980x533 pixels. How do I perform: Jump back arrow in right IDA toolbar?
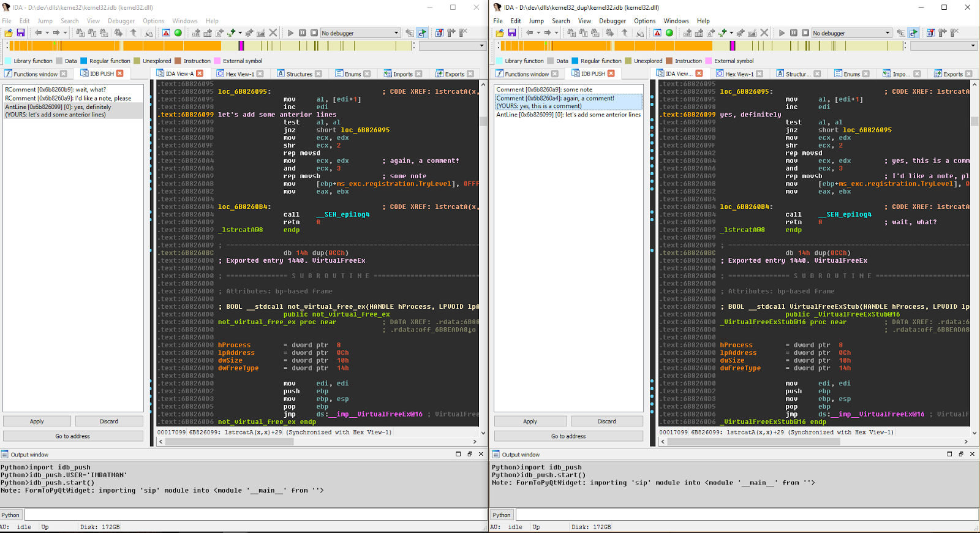click(530, 33)
